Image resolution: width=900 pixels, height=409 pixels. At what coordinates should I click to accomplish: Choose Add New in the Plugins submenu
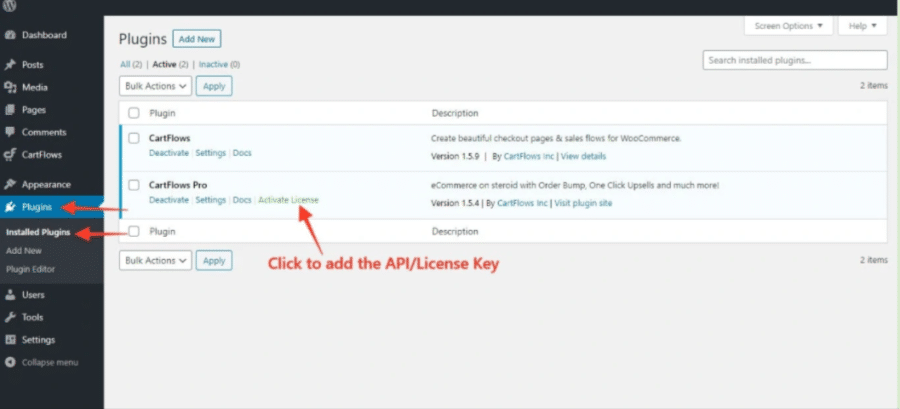pos(24,251)
